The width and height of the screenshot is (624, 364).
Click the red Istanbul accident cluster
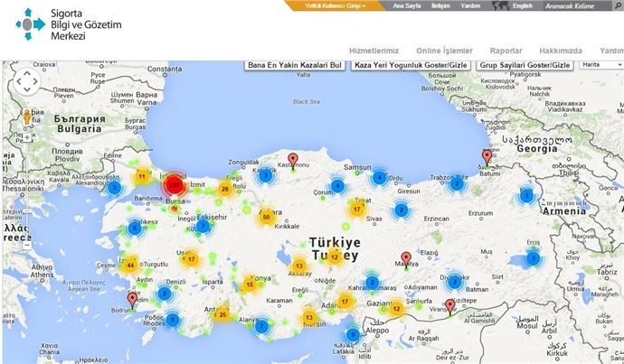[x=175, y=184]
